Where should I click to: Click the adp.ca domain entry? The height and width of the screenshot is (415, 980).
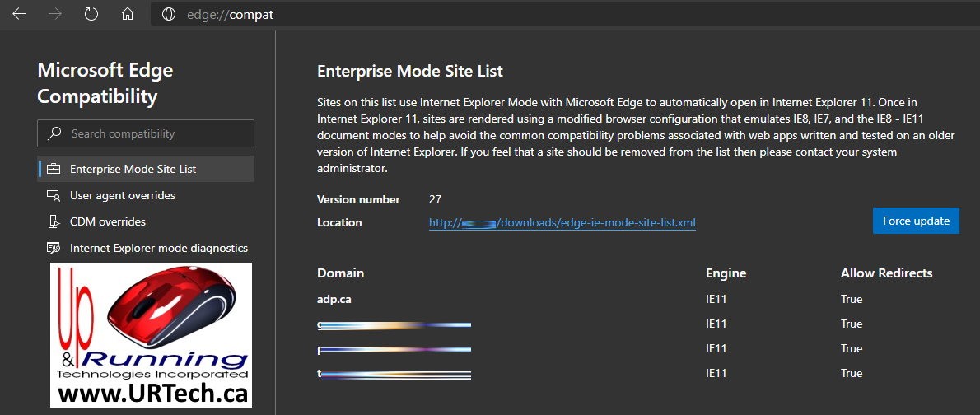(x=334, y=299)
